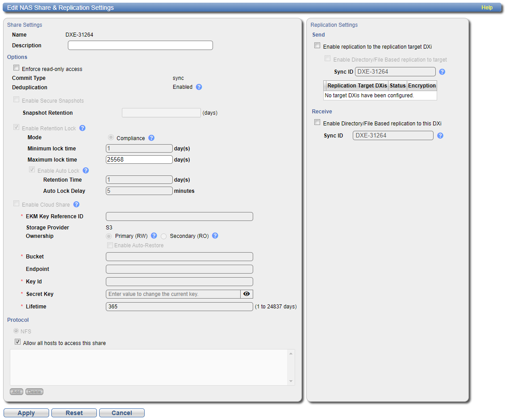Click the Enable Retention Lock help icon
Screen dimensions: 505x420
[x=82, y=128]
